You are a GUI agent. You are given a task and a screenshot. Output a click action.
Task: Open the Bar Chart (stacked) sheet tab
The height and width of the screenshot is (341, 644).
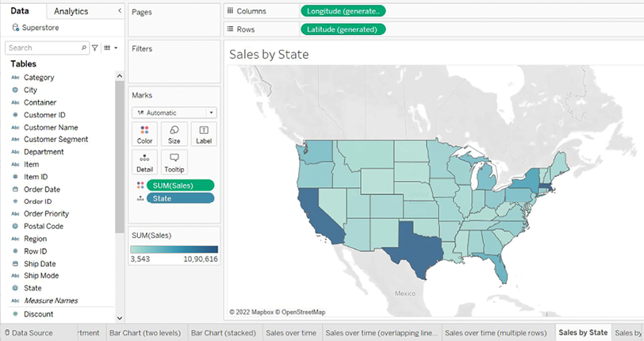click(x=224, y=333)
